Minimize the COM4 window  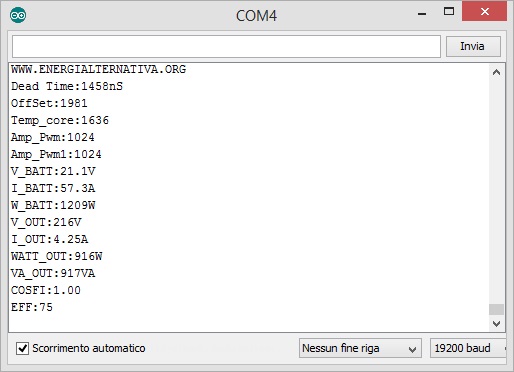point(422,13)
